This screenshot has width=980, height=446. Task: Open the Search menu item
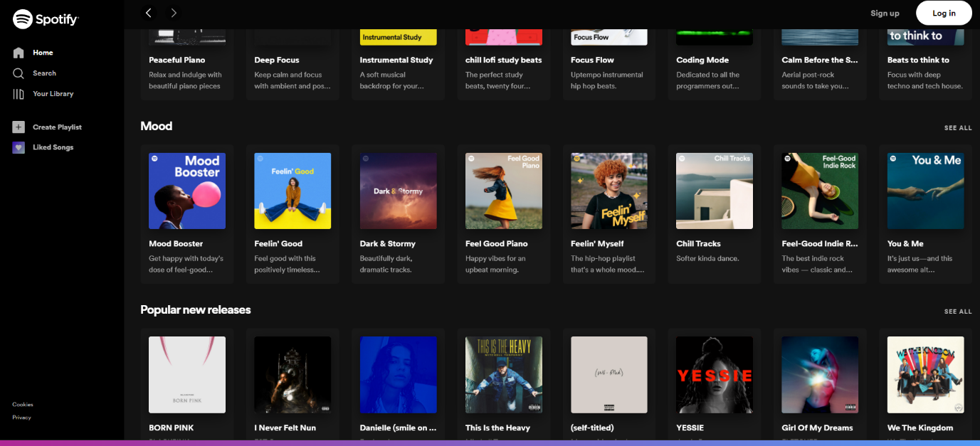click(44, 73)
